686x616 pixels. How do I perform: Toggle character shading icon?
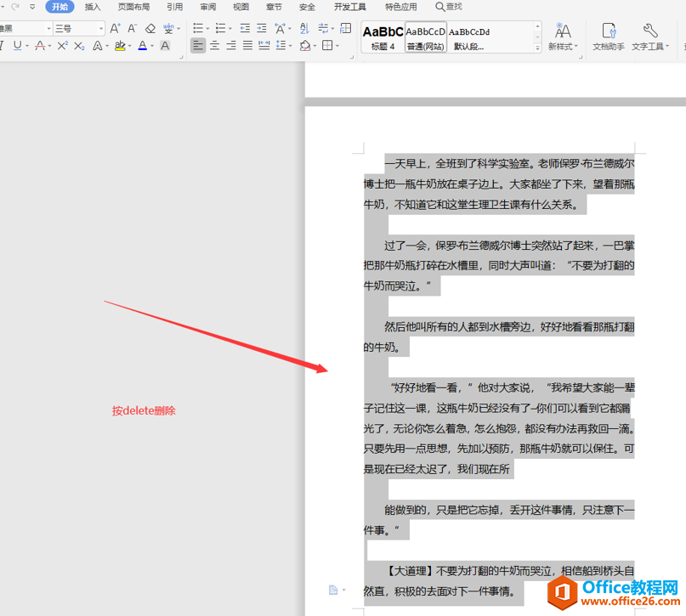pos(165,46)
